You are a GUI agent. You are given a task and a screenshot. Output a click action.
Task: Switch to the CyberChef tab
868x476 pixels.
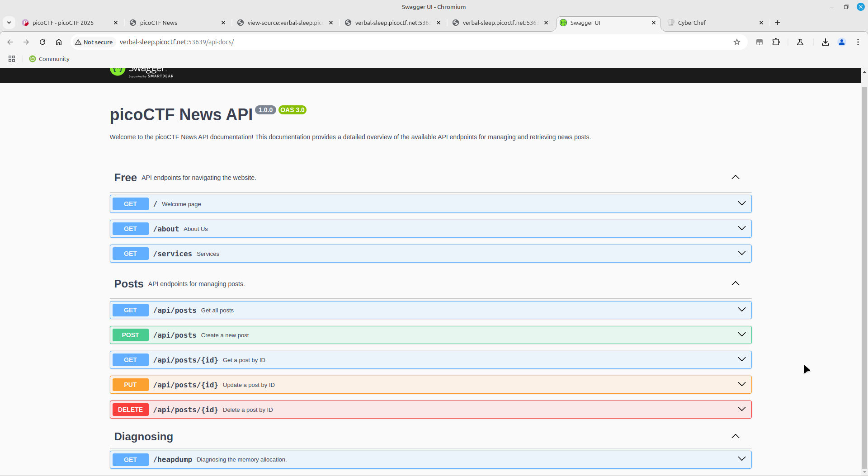coord(711,23)
